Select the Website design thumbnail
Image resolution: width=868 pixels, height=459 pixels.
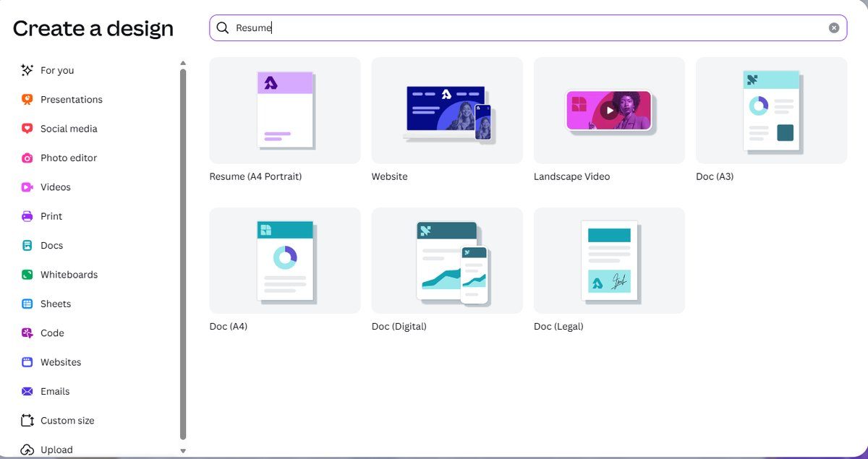[x=447, y=111]
